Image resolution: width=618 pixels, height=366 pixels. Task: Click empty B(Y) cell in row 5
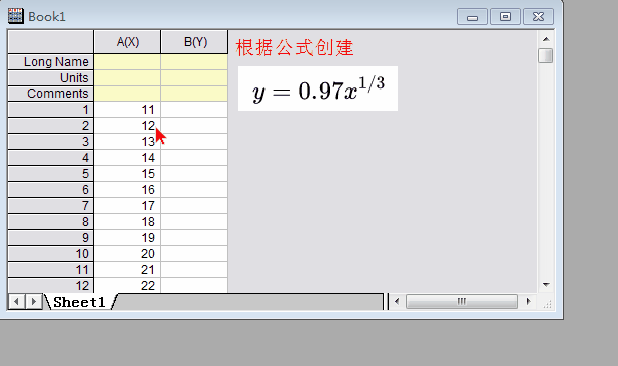194,174
